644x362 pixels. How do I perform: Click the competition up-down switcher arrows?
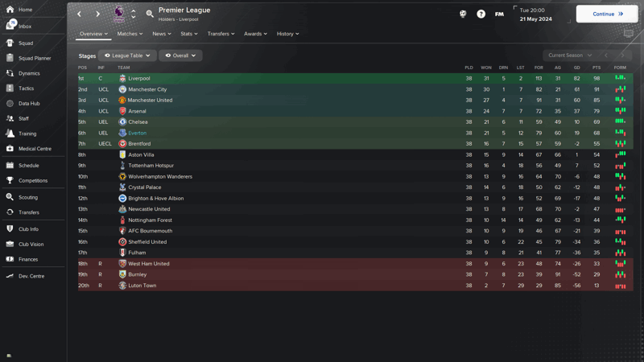coord(134,14)
